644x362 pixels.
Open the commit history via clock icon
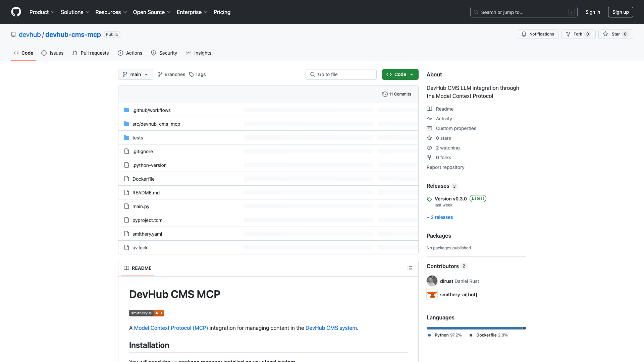pos(385,94)
